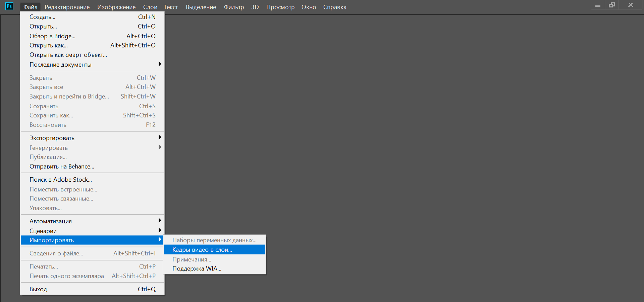Select Кадры видео в слои...
644x302 pixels.
click(214, 250)
